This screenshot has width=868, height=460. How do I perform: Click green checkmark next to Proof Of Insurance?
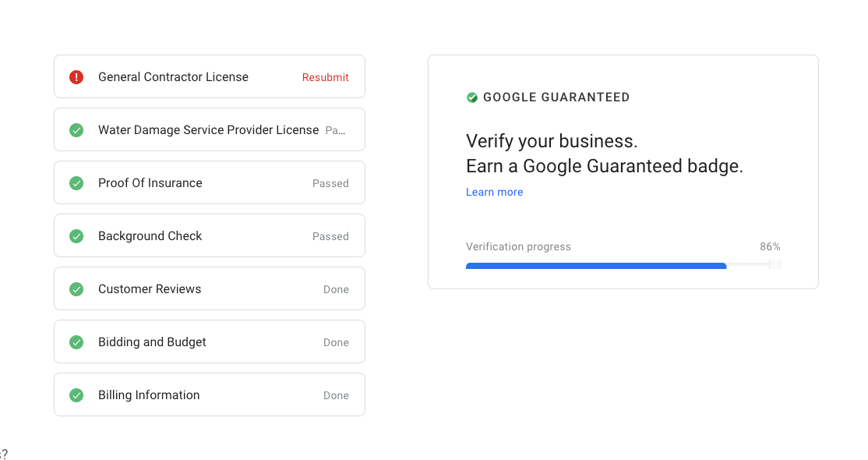click(x=76, y=183)
